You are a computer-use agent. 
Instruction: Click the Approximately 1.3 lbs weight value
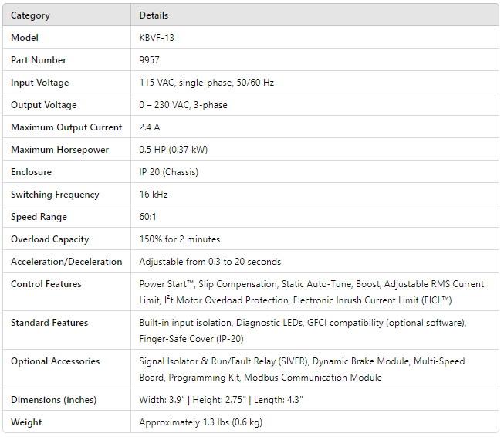[x=201, y=422]
